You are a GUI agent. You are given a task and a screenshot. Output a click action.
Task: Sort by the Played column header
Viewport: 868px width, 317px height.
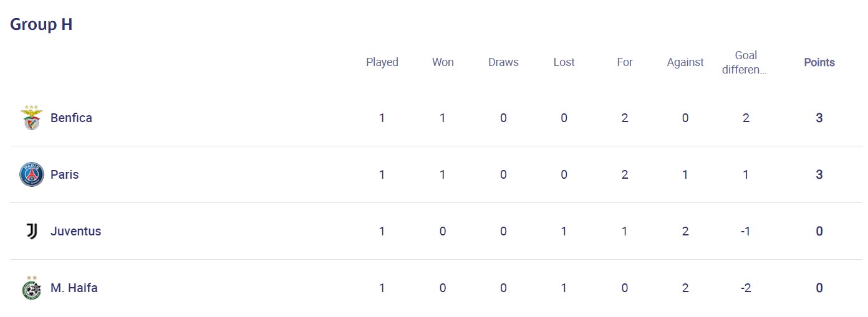point(382,62)
